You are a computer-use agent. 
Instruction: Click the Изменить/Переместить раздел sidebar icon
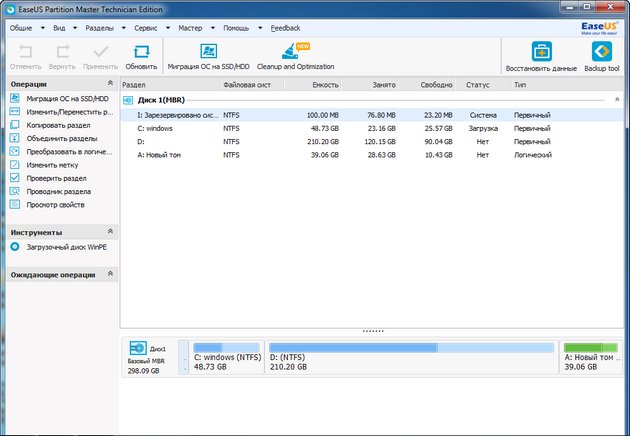(14, 112)
